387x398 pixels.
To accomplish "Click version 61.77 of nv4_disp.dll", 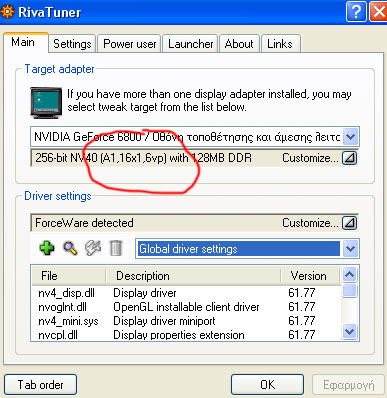I will tap(302, 293).
